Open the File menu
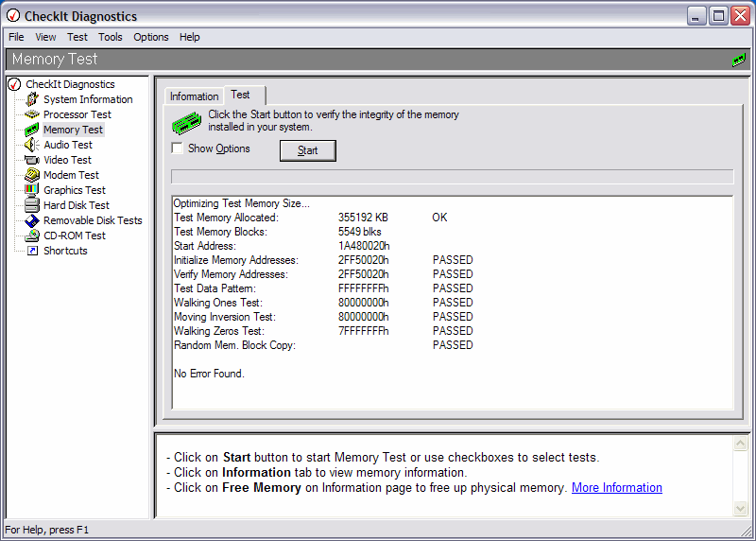 (16, 37)
